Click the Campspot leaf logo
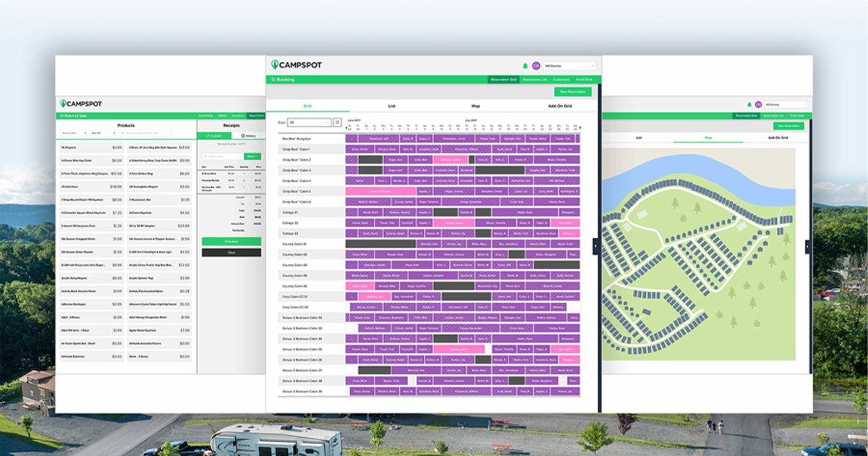Screen dimensions: 868x456 point(276,64)
